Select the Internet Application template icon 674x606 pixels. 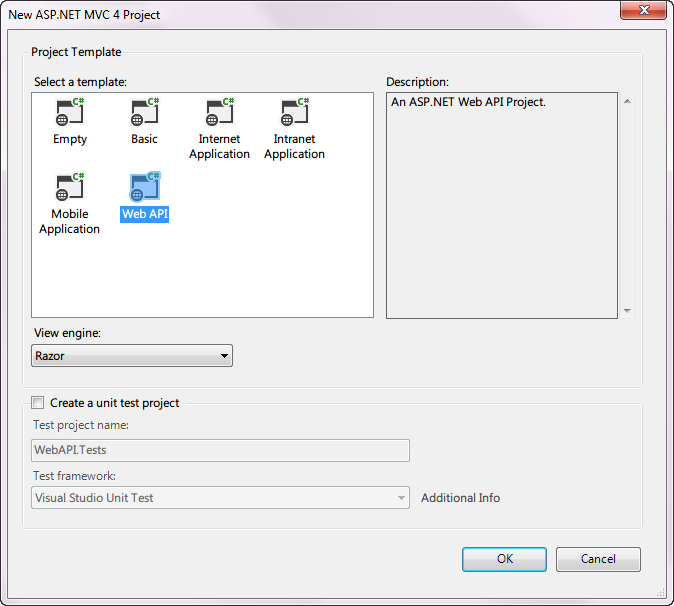[x=220, y=112]
